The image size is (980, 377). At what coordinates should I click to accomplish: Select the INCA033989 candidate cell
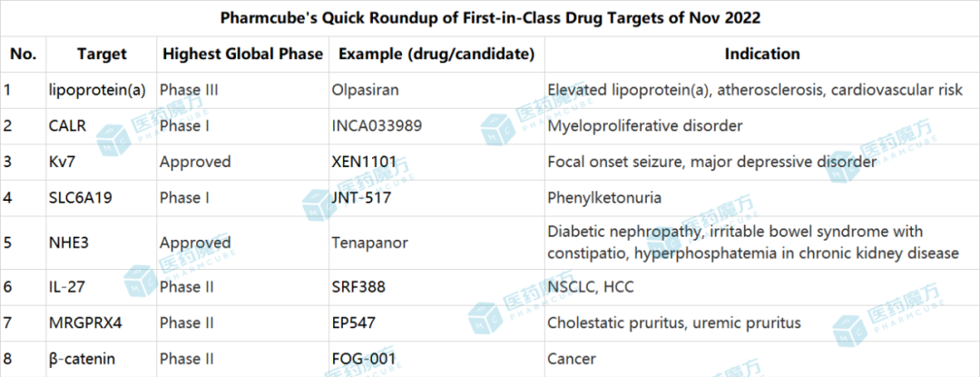pyautogui.click(x=377, y=125)
